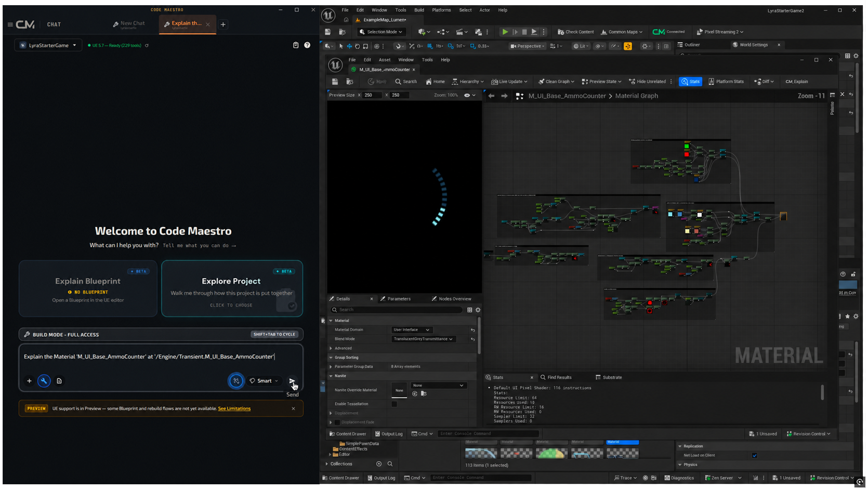This screenshot has width=868, height=489.
Task: Click graph forward navigation arrow
Action: pyautogui.click(x=504, y=96)
